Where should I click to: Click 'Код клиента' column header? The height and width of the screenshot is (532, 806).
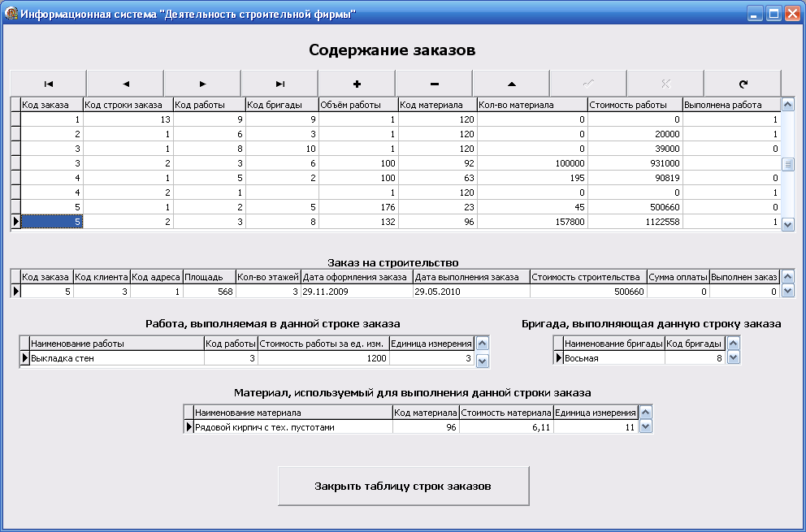point(102,277)
